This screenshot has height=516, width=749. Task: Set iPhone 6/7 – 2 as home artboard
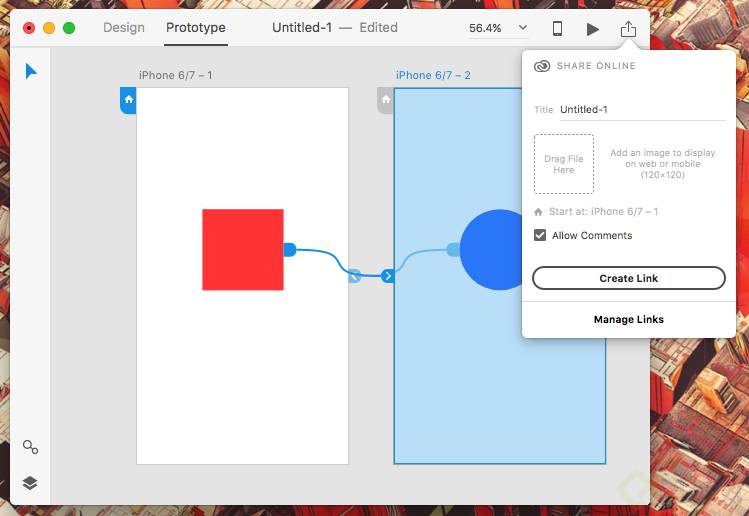tap(385, 100)
